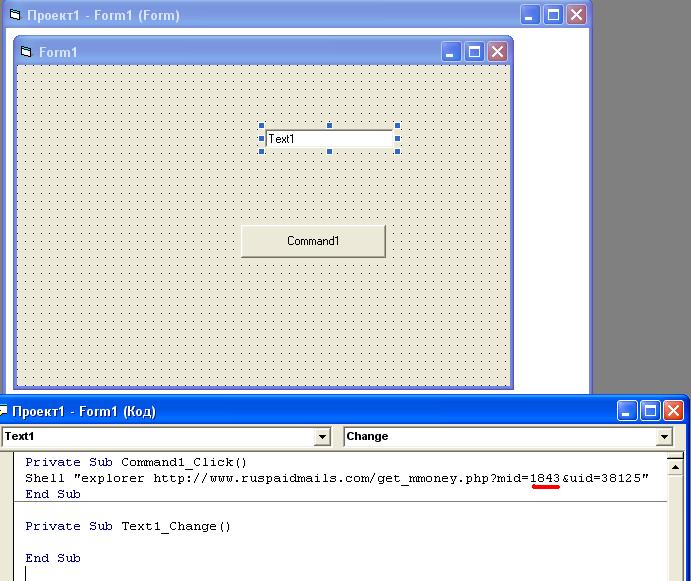The width and height of the screenshot is (691, 581).
Task: Click inside the Text1 textbox control
Action: click(330, 139)
